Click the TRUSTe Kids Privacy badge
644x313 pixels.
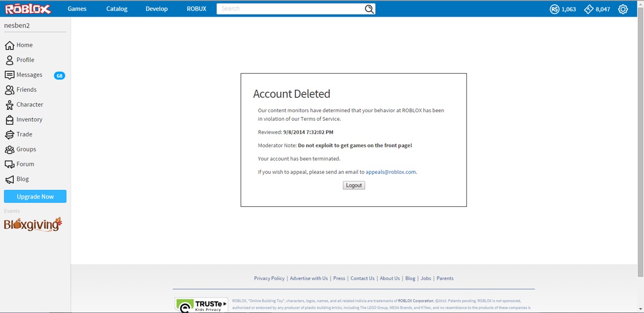point(201,304)
